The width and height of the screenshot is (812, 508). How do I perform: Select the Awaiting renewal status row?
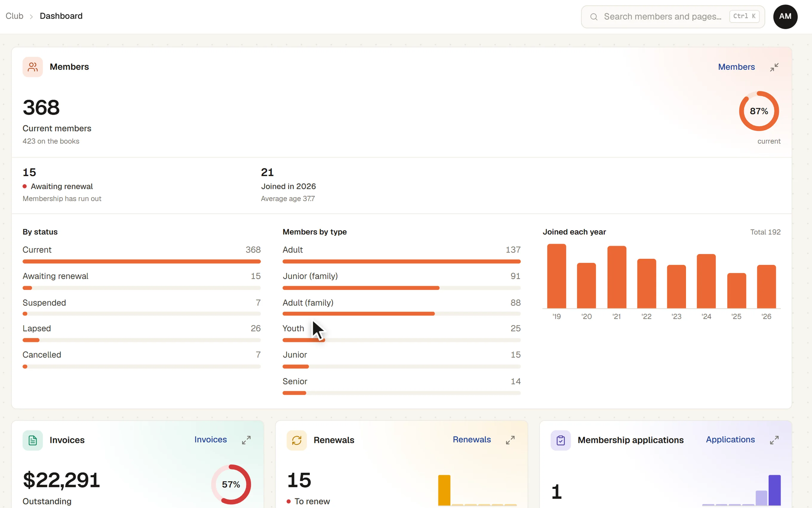click(x=142, y=281)
